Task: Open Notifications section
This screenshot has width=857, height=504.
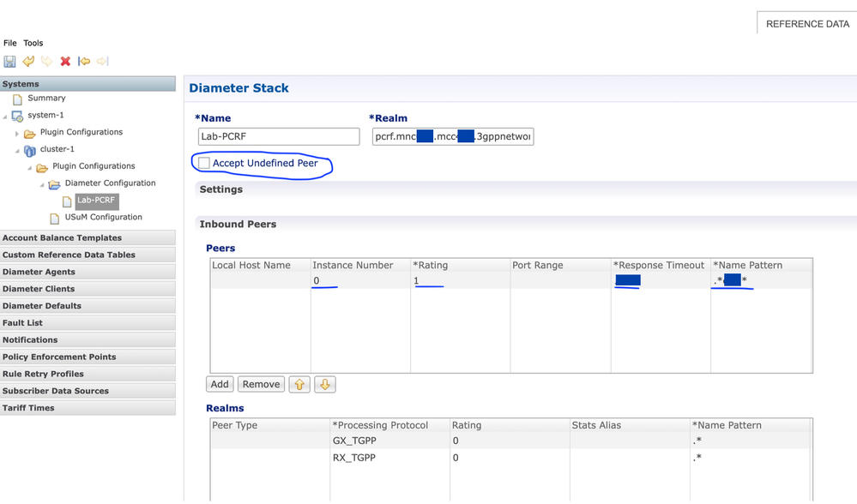Action: point(88,339)
